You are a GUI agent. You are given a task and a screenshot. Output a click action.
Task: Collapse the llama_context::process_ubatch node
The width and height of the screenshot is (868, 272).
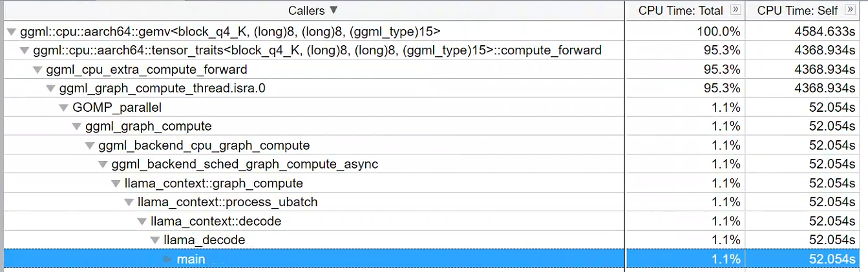click(129, 202)
